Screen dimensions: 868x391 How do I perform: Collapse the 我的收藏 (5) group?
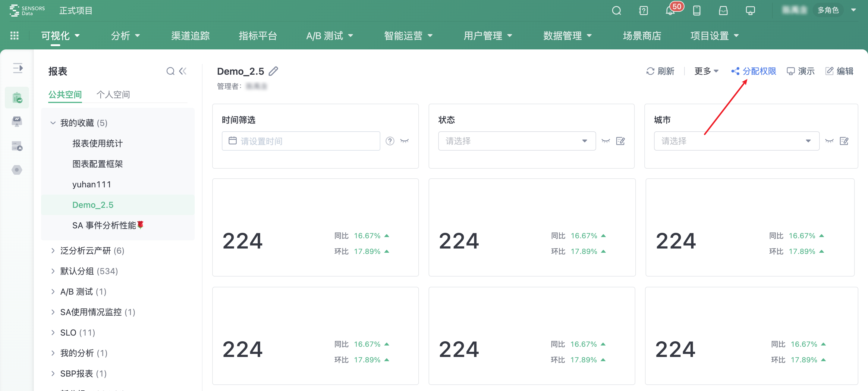53,123
